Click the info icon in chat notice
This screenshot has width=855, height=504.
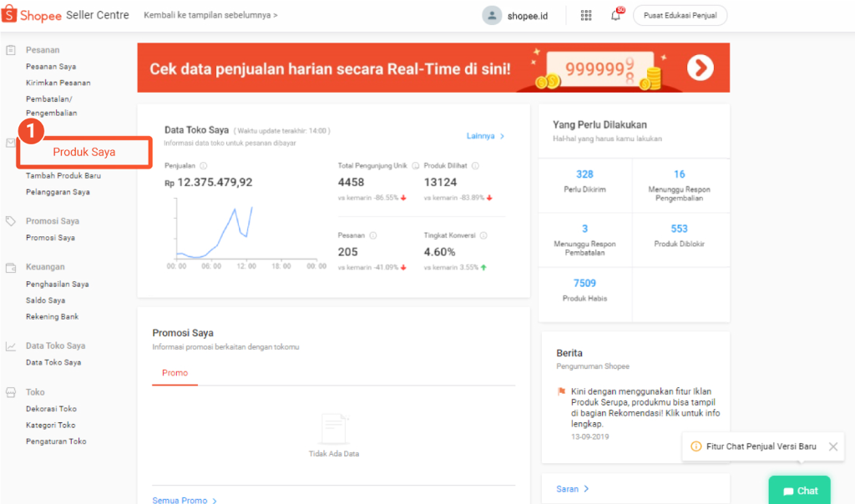point(696,446)
